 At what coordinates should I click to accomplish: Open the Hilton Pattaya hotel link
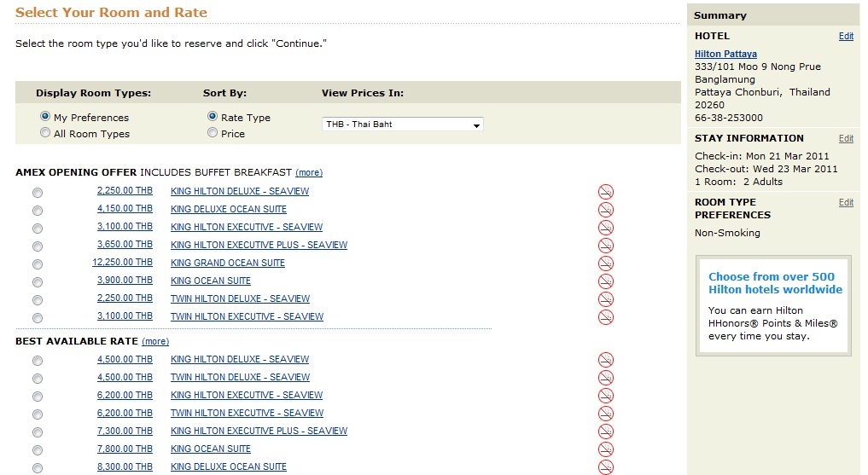click(725, 54)
